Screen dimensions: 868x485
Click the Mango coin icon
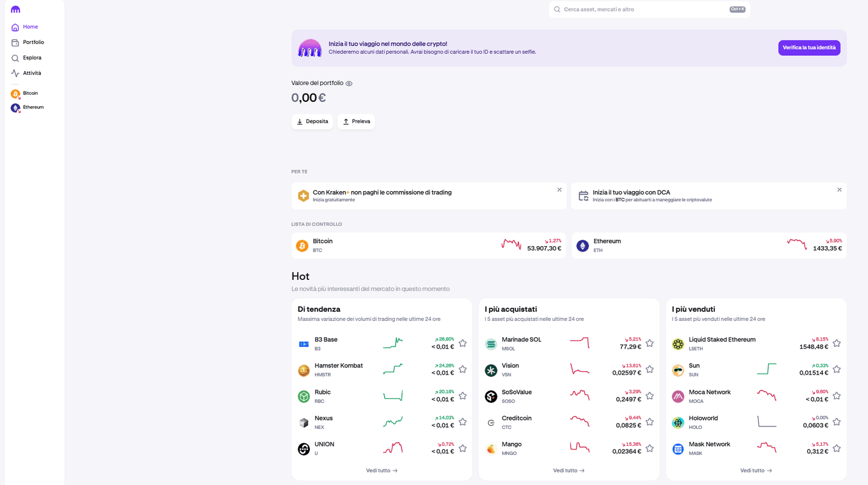coord(491,449)
